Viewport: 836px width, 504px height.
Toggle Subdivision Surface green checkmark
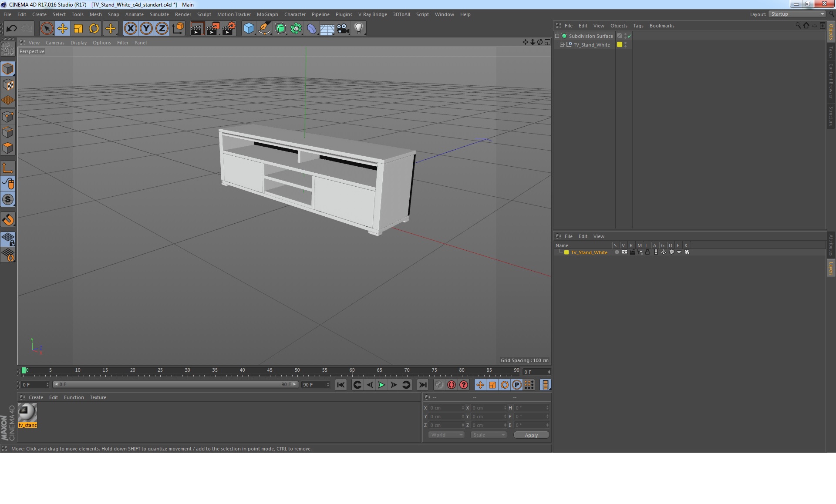tap(629, 36)
